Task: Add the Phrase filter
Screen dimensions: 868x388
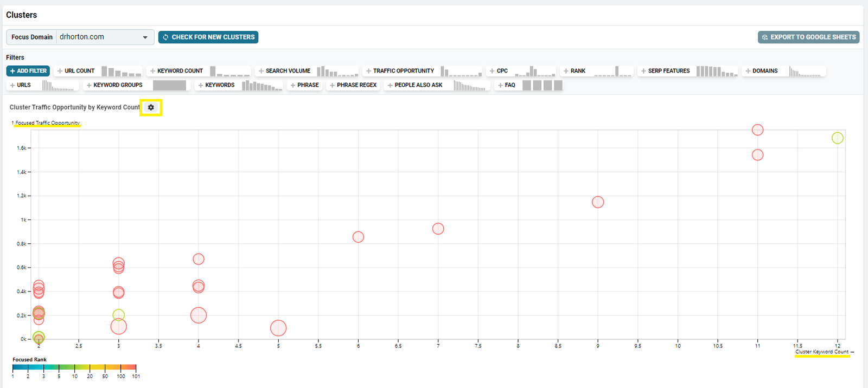Action: tap(304, 85)
